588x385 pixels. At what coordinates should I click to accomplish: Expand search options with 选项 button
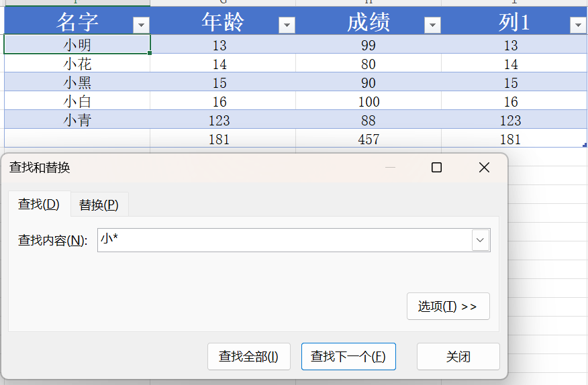click(x=448, y=307)
